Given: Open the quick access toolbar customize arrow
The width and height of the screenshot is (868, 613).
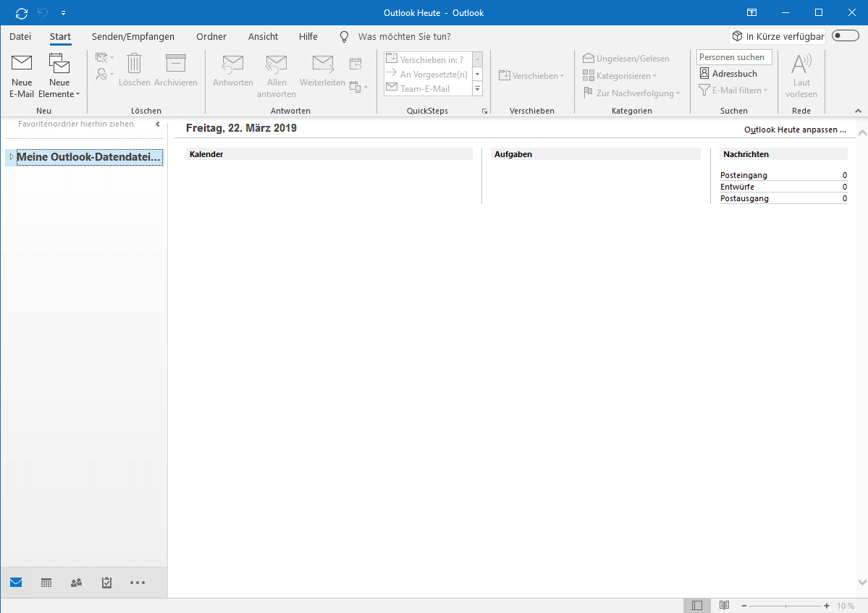Looking at the screenshot, I should [63, 13].
